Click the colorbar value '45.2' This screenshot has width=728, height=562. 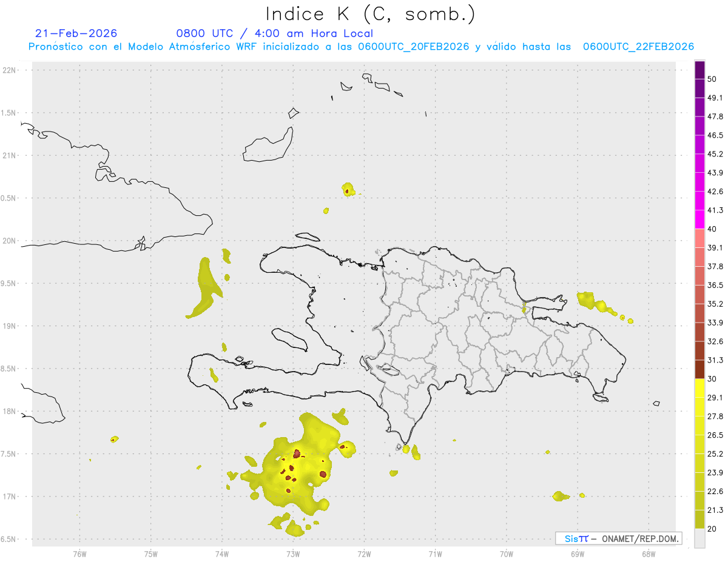(x=715, y=154)
